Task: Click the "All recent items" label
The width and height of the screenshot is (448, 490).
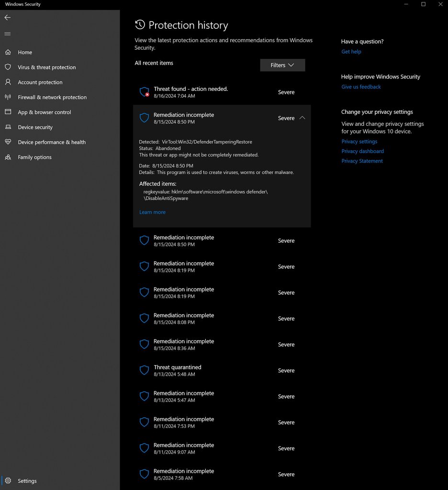Action: 154,63
